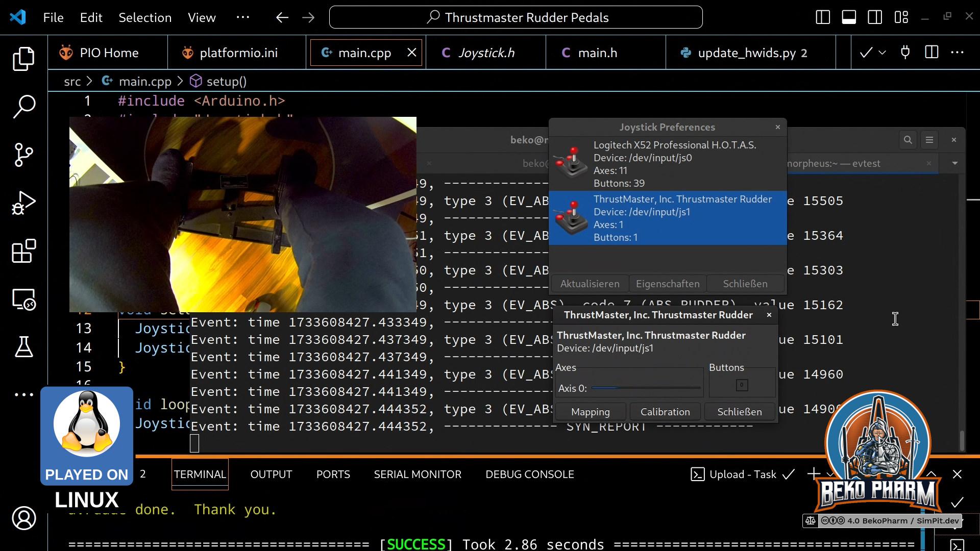
Task: Switch to update_hwids.py tab
Action: pos(752,53)
